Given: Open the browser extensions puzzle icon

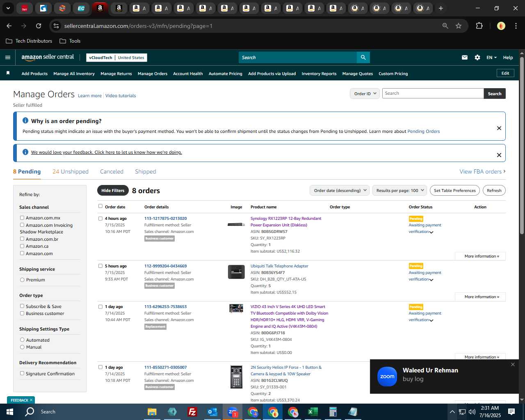Looking at the screenshot, I should pos(479,26).
